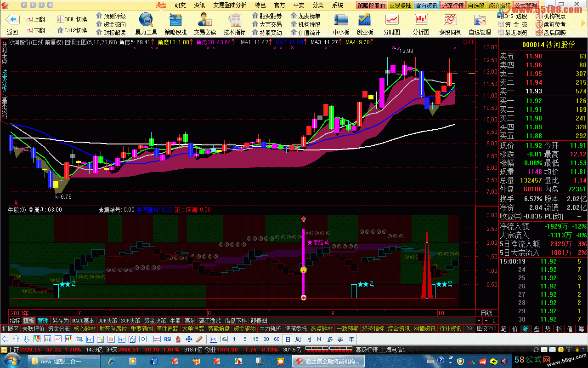This screenshot has height=368, width=588.
Task: Click 官方资讯 top button
Action: pyautogui.click(x=427, y=6)
